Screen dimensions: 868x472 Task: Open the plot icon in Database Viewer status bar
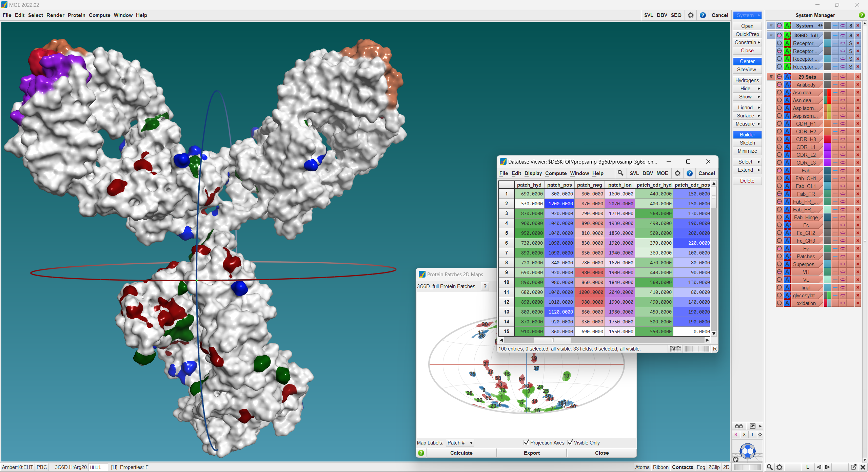(x=675, y=349)
